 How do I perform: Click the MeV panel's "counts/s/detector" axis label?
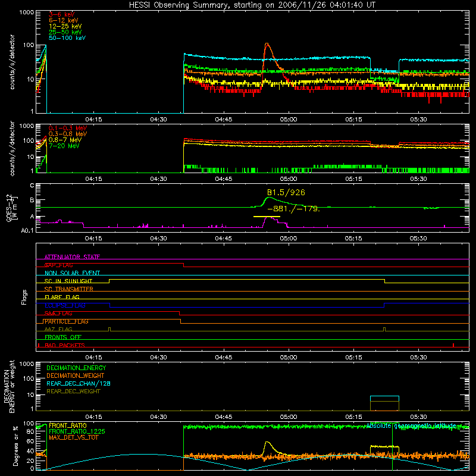[12, 148]
